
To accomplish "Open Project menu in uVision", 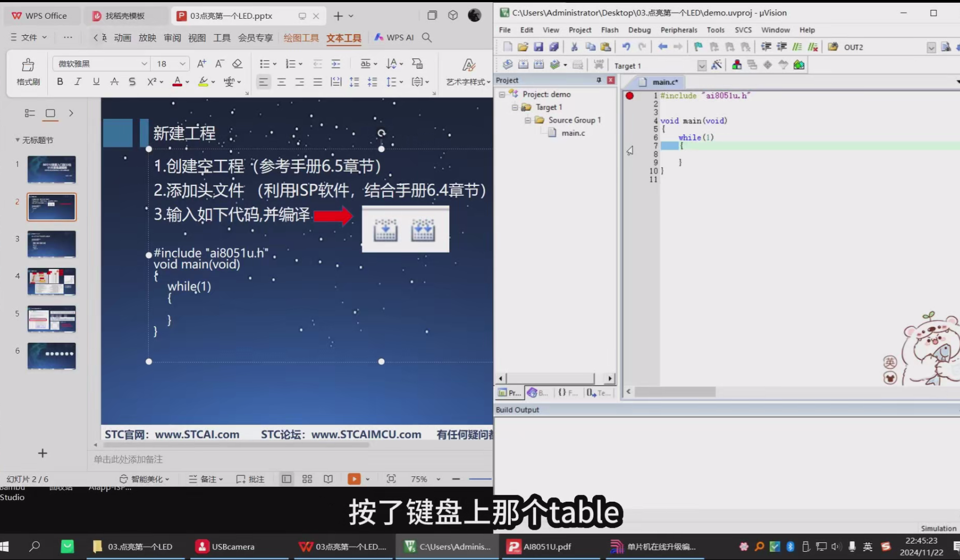I will [x=580, y=30].
